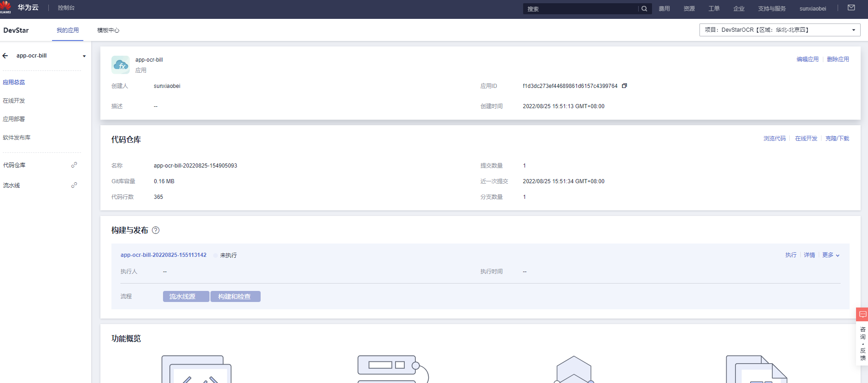
Task: Click 在线开发 link in 代码仓库 panel
Action: coord(806,139)
